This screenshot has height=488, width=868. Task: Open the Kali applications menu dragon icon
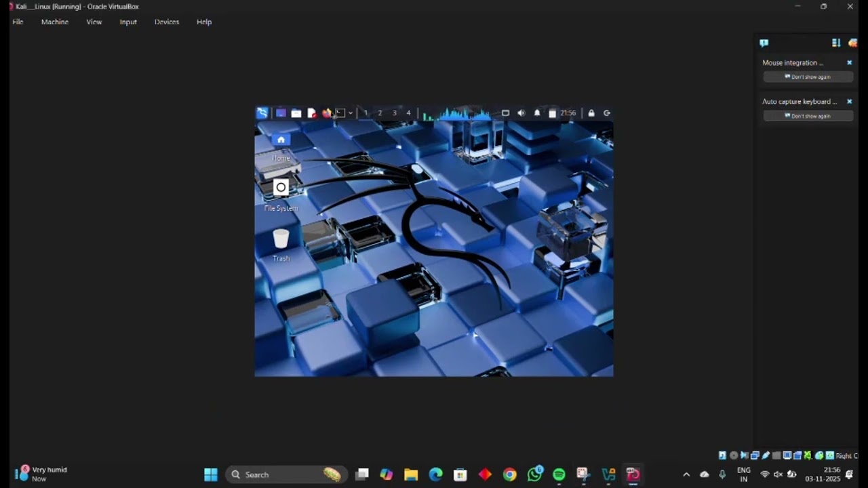point(262,113)
